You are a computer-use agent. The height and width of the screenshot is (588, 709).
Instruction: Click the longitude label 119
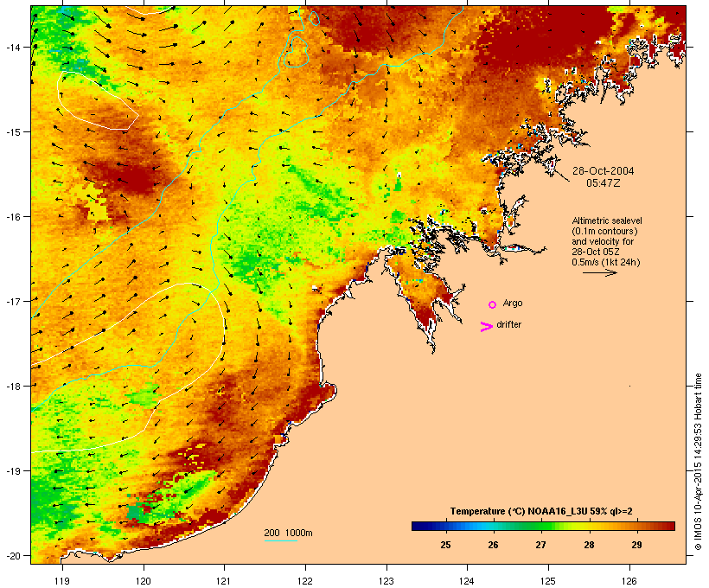pyautogui.click(x=62, y=581)
